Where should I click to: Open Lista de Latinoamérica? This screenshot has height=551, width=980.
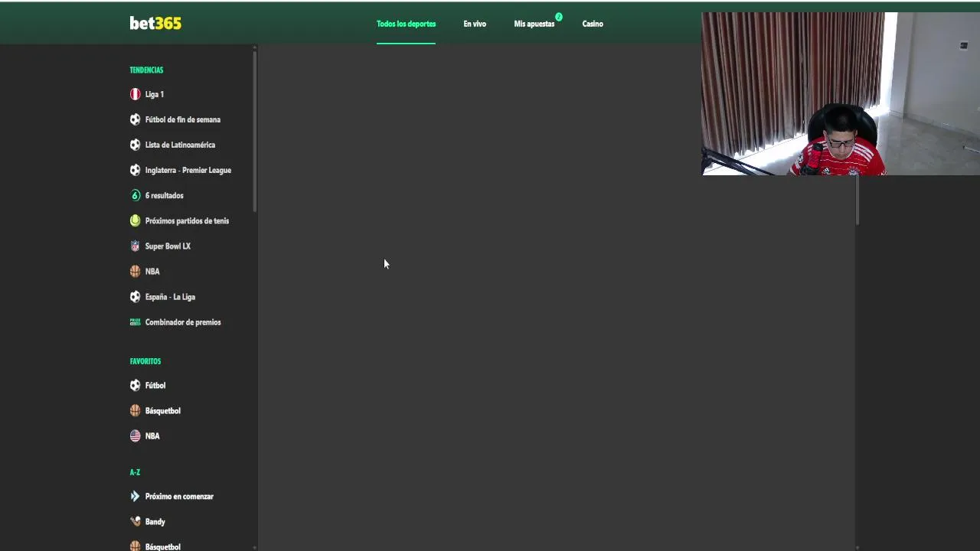(180, 145)
